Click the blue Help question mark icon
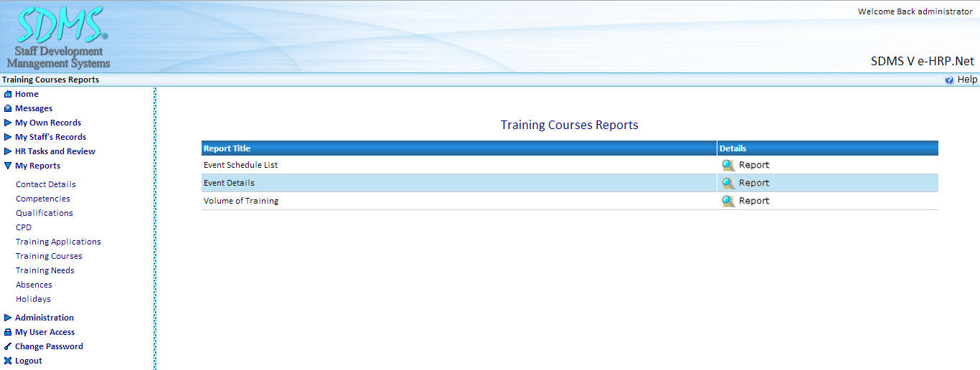 [949, 80]
